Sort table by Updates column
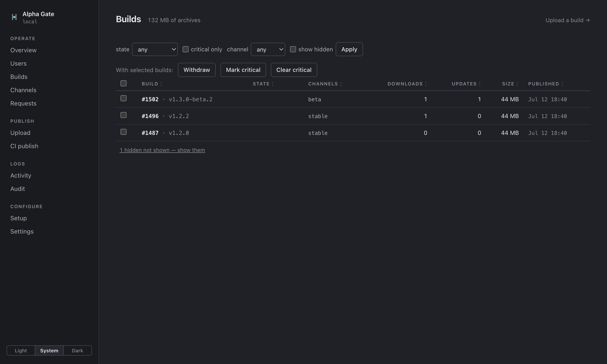The height and width of the screenshot is (364, 607). tap(466, 84)
